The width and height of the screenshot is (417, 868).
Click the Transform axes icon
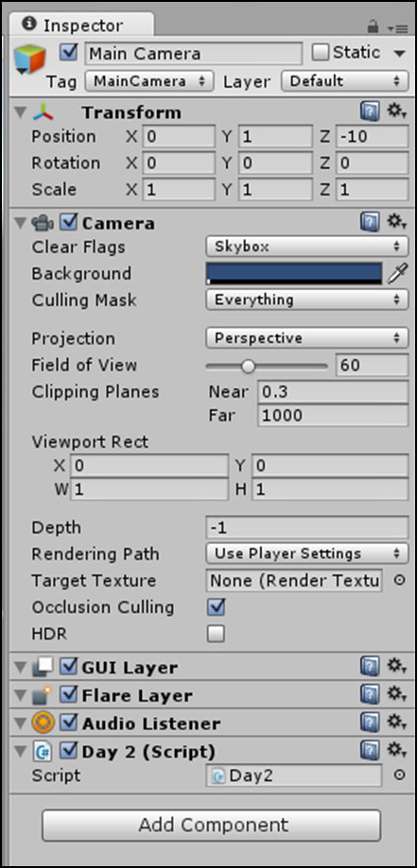coord(43,112)
